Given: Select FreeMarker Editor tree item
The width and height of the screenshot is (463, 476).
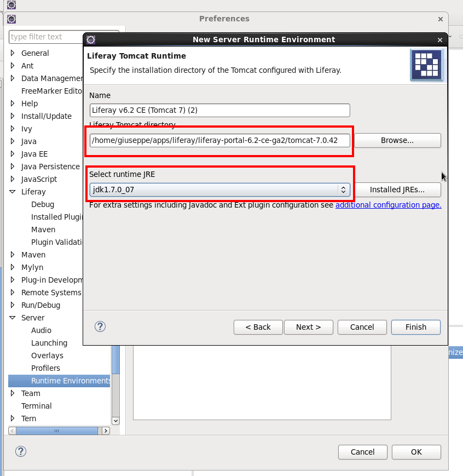Looking at the screenshot, I should tap(52, 91).
